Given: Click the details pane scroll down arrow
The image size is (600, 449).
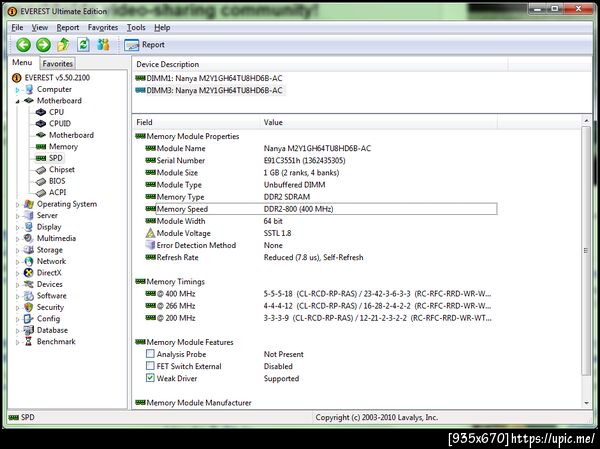Looking at the screenshot, I should coord(586,403).
